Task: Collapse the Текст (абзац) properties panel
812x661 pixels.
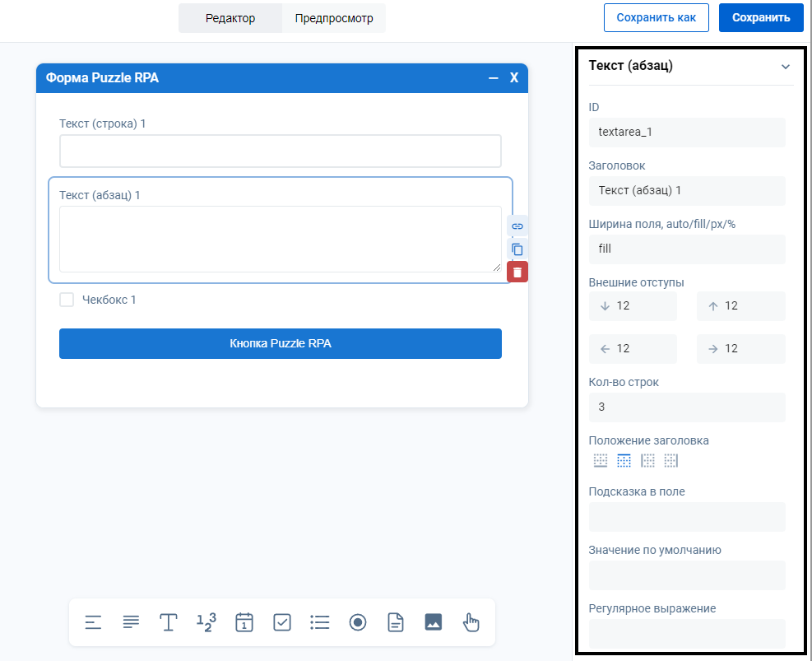Action: 785,67
